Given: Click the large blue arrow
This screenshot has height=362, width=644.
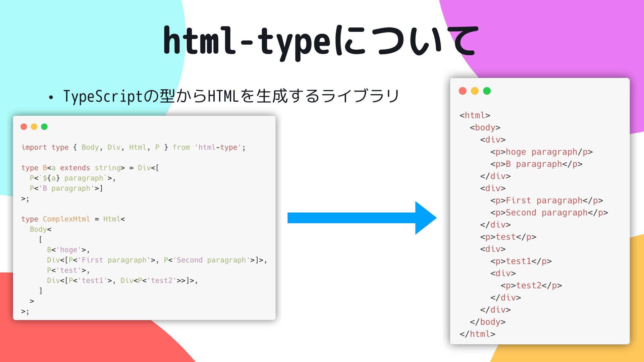Looking at the screenshot, I should click(362, 218).
